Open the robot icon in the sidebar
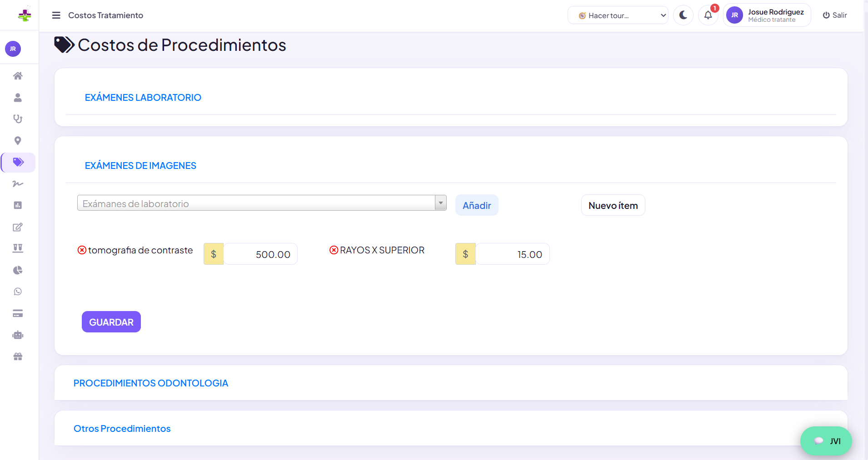This screenshot has height=460, width=868. [x=18, y=335]
